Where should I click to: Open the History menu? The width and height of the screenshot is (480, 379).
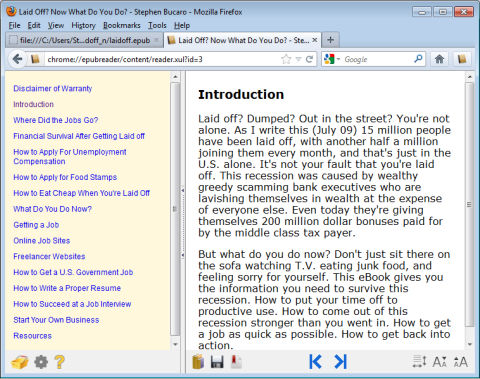coord(83,25)
